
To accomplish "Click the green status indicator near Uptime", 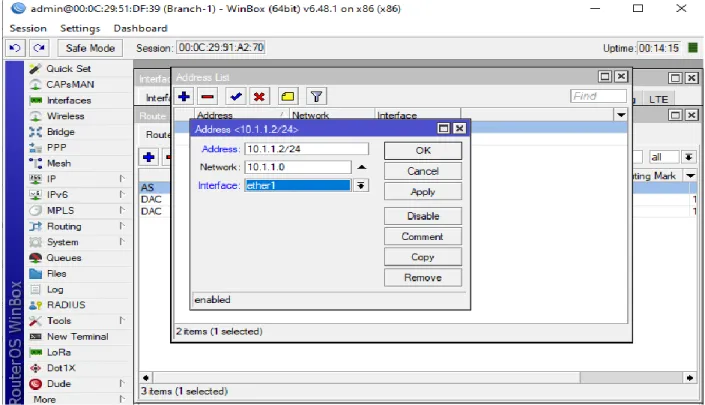I will click(x=693, y=47).
